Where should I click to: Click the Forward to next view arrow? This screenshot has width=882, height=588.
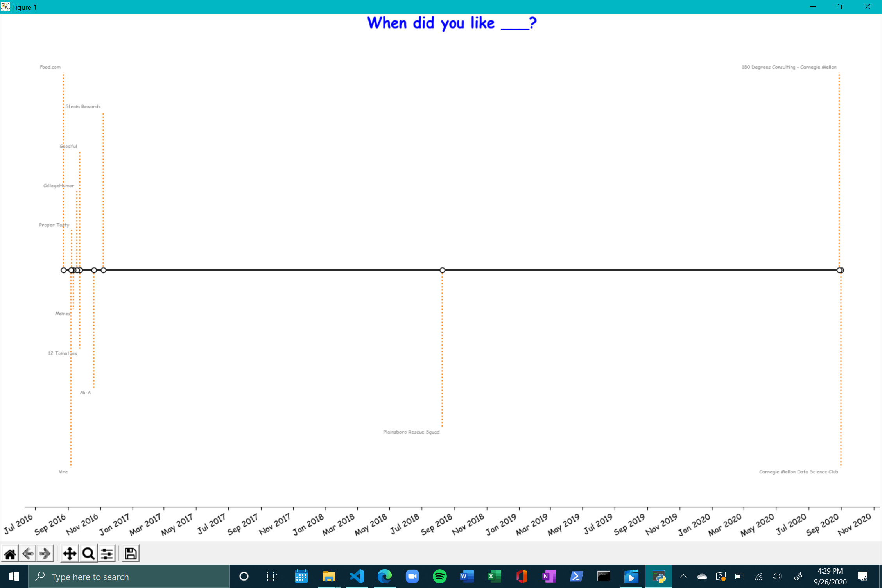point(45,554)
